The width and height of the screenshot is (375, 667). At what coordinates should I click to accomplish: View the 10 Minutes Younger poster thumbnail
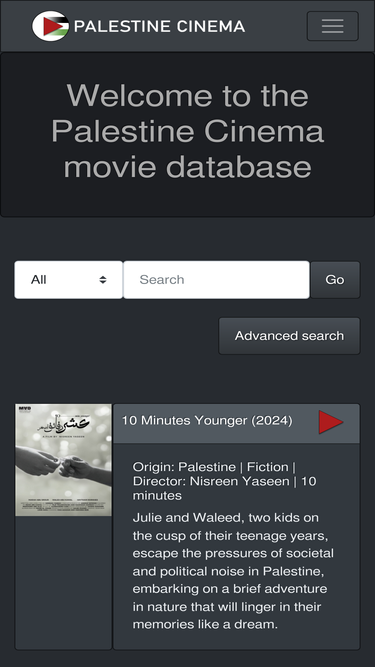coord(63,460)
